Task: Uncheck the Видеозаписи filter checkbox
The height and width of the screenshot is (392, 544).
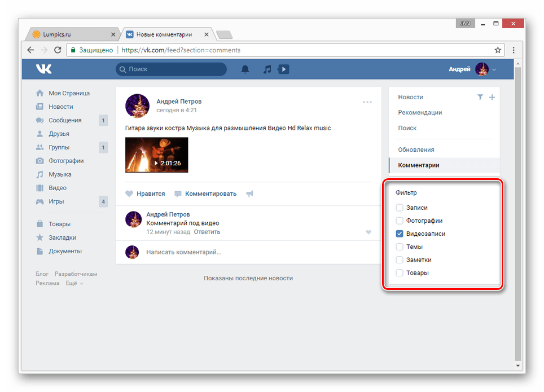Action: pos(400,234)
